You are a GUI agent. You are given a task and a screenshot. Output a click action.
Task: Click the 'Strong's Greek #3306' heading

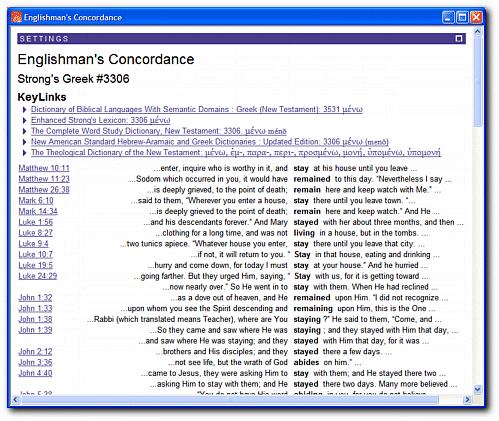point(73,79)
